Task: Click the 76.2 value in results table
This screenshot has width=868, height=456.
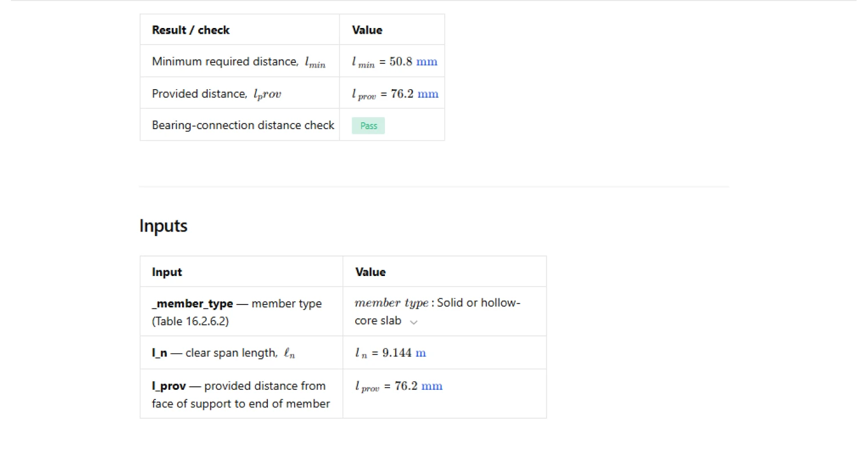Action: tap(402, 94)
